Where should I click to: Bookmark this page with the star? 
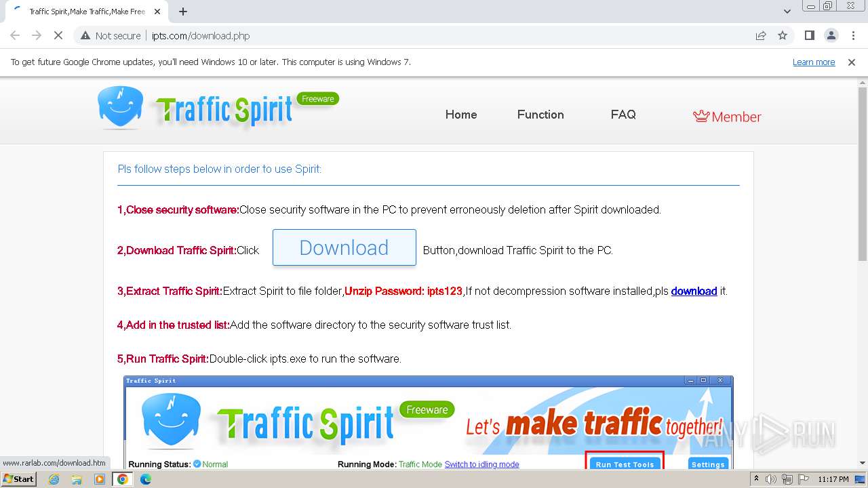coord(783,36)
